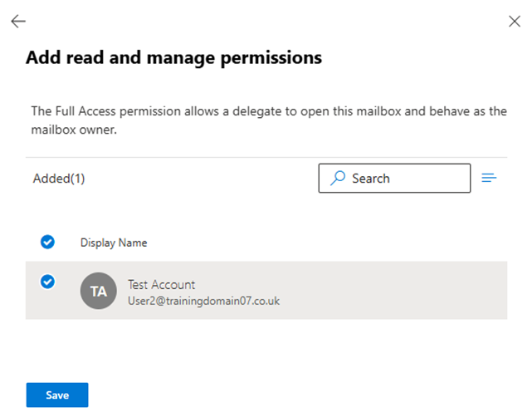Click the Added(1) count label
Viewport: 532px width, 412px height.
(59, 179)
